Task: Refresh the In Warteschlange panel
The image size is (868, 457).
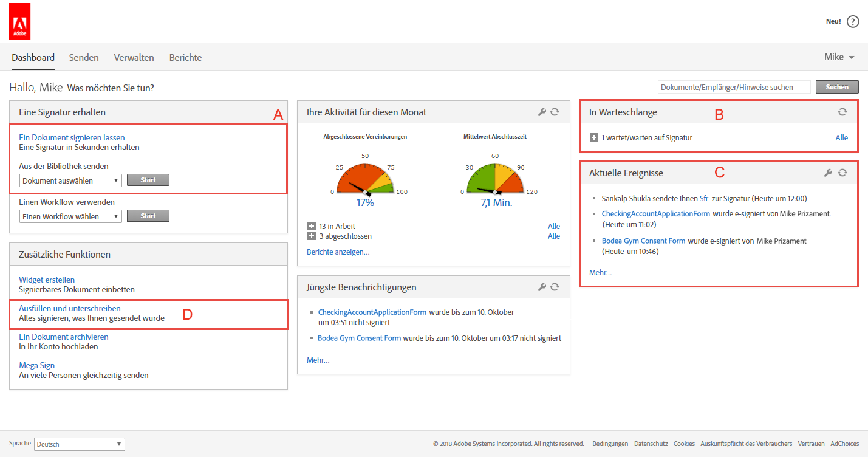Action: coord(842,112)
